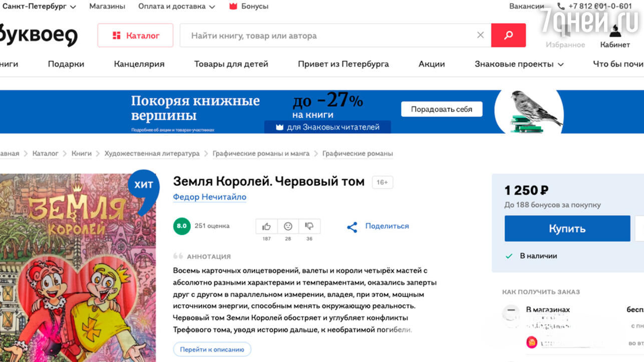Click the Буквоед logo
This screenshot has width=644, height=362.
tap(39, 35)
